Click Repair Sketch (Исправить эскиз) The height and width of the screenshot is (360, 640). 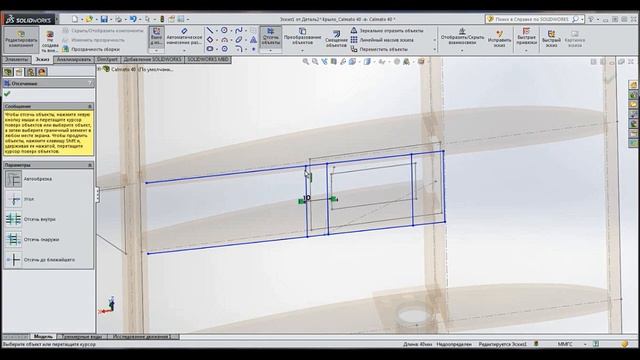[499, 38]
